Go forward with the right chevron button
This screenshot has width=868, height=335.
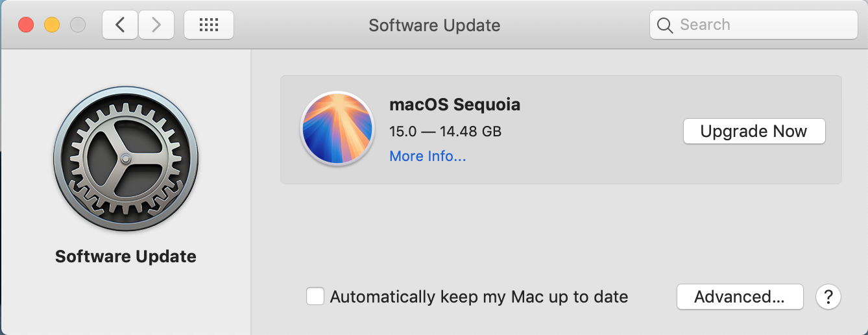156,25
